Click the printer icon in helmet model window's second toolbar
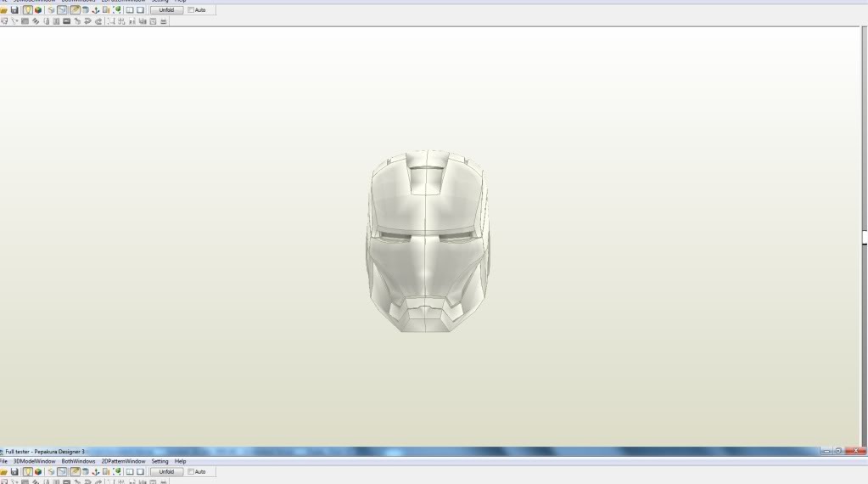This screenshot has height=484, width=868. (x=163, y=21)
